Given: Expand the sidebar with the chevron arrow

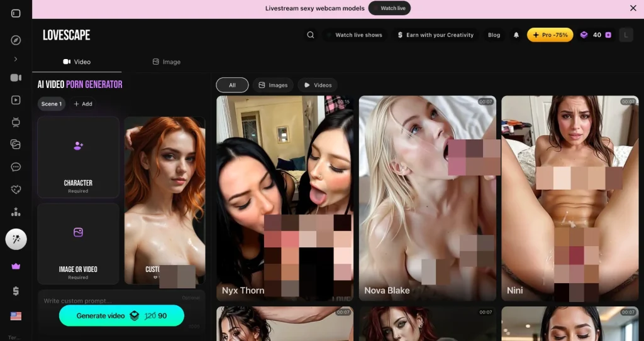Looking at the screenshot, I should [16, 59].
